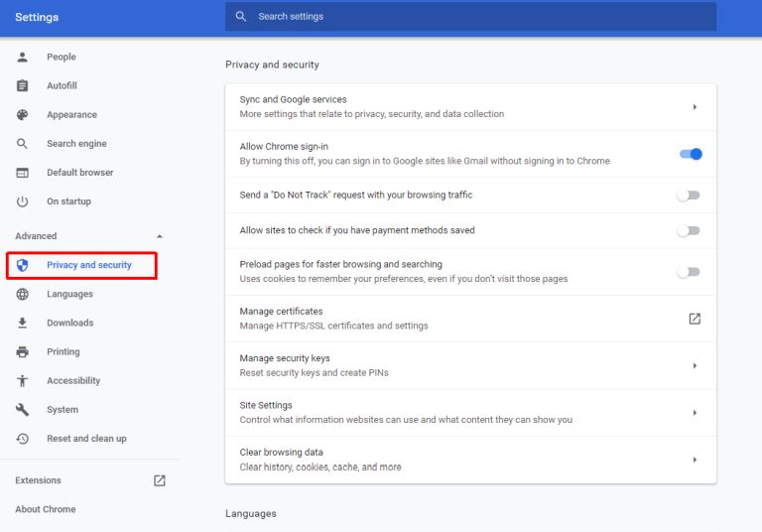The width and height of the screenshot is (762, 532).
Task: Click the Advanced section label
Action: [x=36, y=236]
